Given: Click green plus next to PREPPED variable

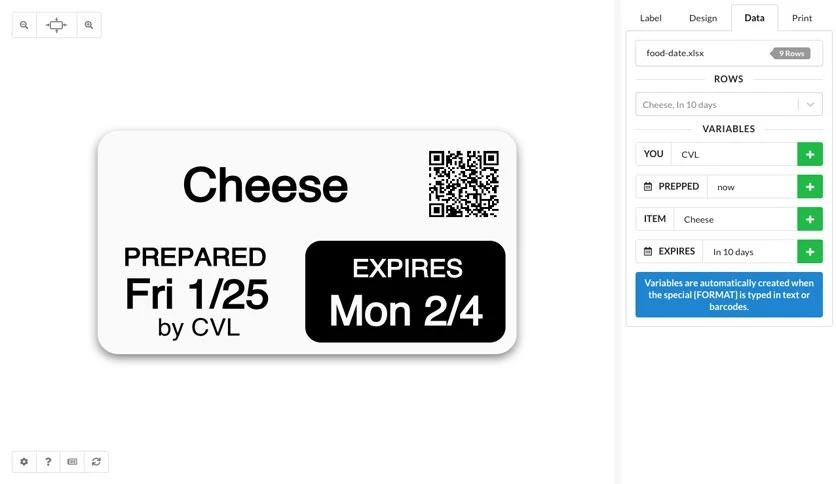Looking at the screenshot, I should click(x=810, y=187).
